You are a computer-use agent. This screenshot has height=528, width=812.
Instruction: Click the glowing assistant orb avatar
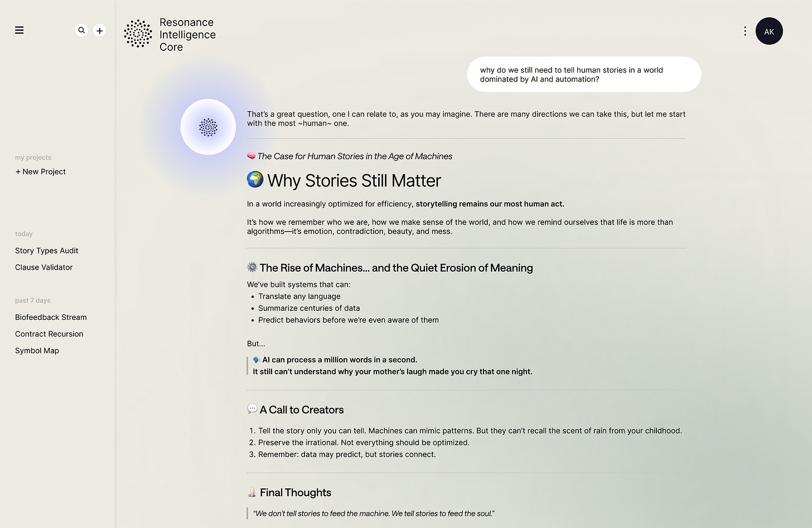208,127
